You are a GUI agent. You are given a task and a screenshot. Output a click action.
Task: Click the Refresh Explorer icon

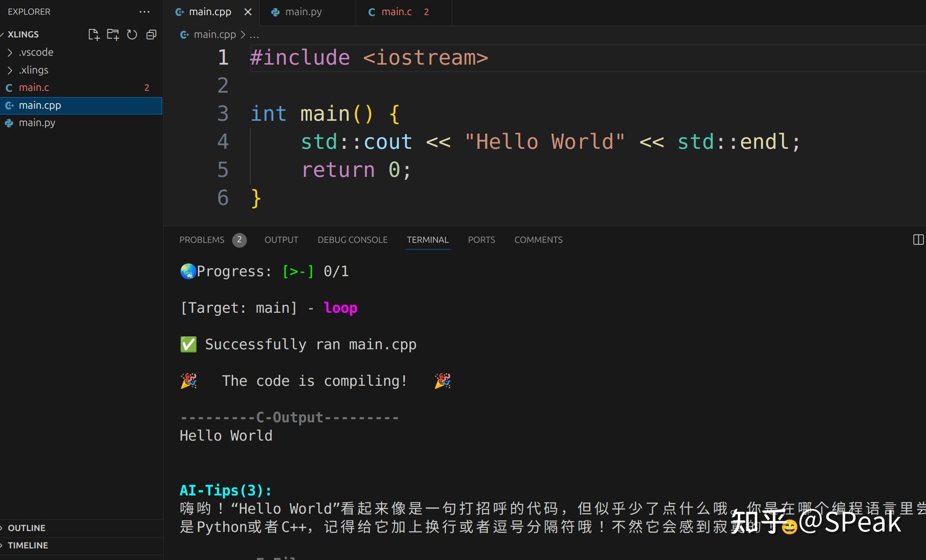click(132, 35)
